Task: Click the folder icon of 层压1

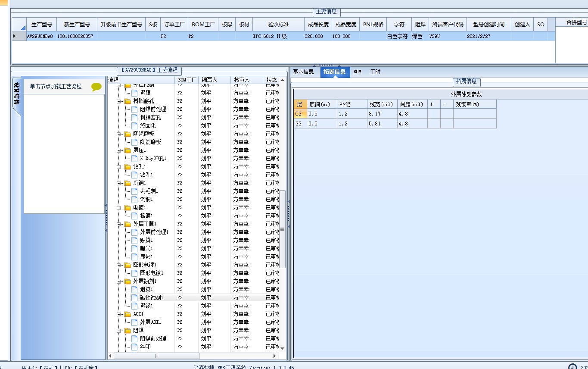Action: [x=128, y=150]
